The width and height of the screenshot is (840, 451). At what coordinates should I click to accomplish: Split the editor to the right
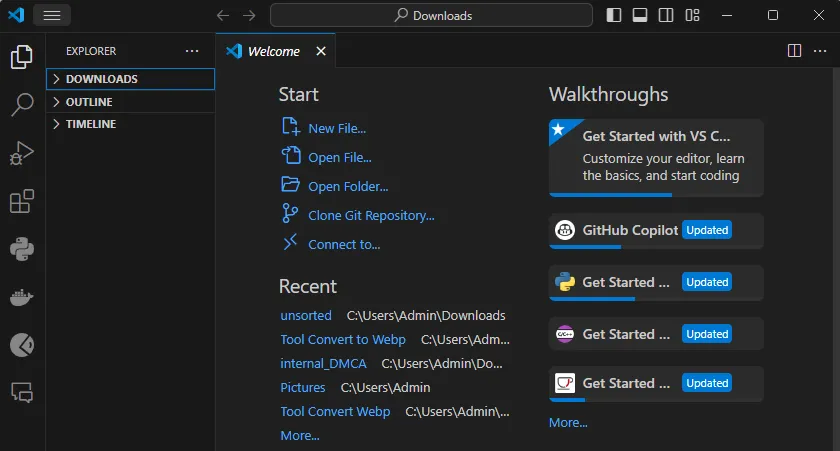coord(794,51)
